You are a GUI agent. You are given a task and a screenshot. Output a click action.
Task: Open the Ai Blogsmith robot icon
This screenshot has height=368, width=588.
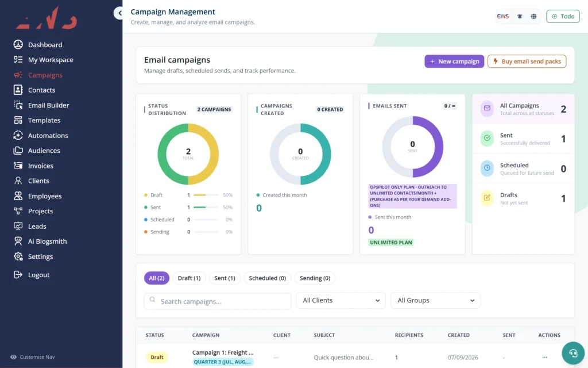tap(18, 241)
